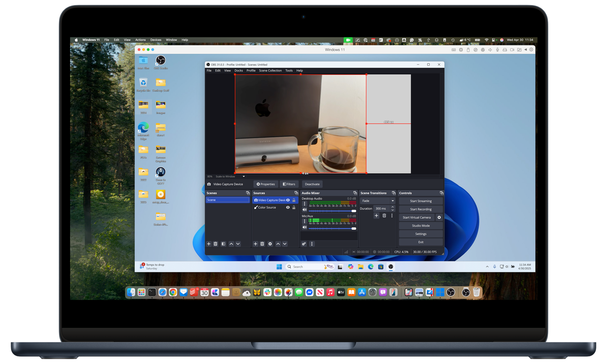The image size is (607, 364).
Task: Click the Filters button for the source
Action: point(289,184)
